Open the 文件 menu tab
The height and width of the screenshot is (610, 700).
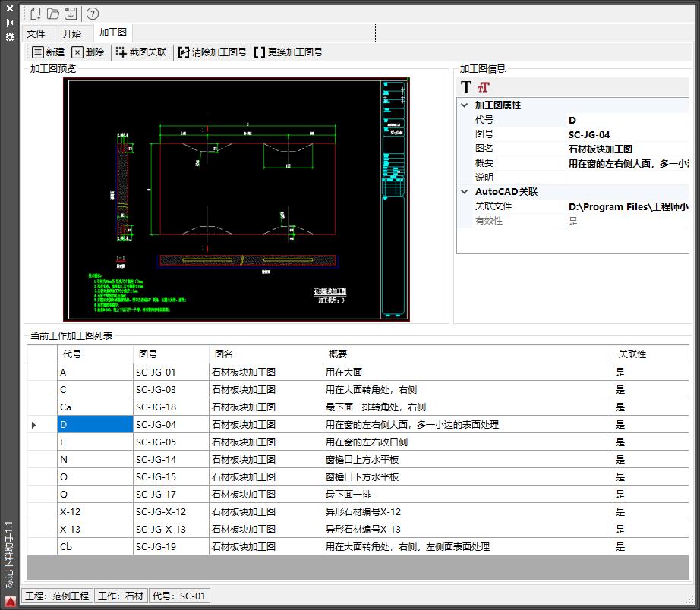36,34
